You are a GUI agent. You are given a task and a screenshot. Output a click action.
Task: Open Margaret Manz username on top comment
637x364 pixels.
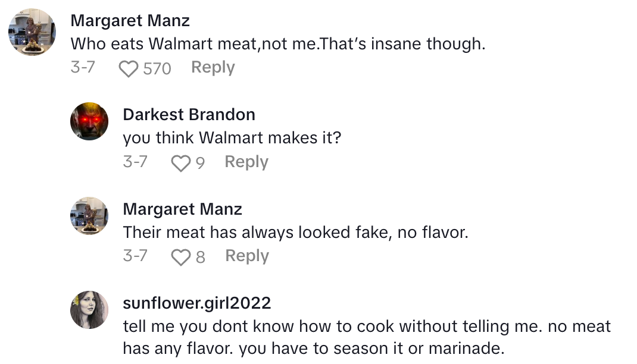130,21
